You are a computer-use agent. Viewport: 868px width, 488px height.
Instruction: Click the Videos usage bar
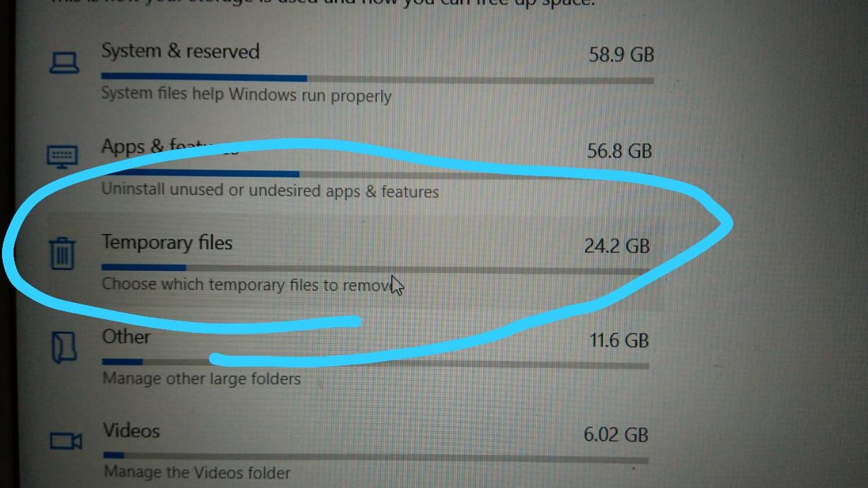click(x=376, y=457)
